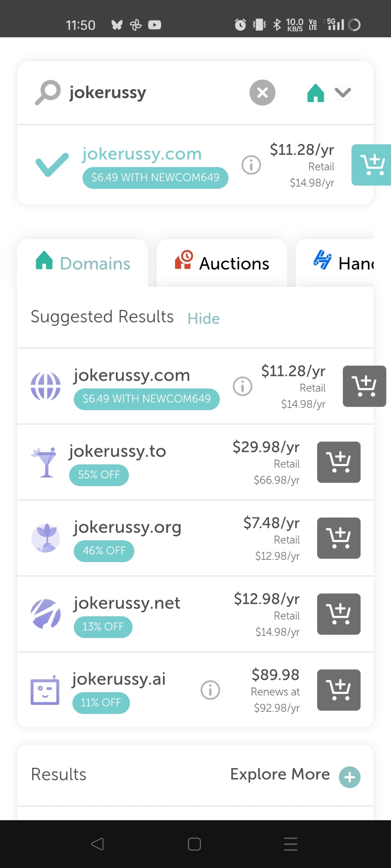This screenshot has height=868, width=391.
Task: Add jokerussy.ai to cart
Action: point(339,690)
